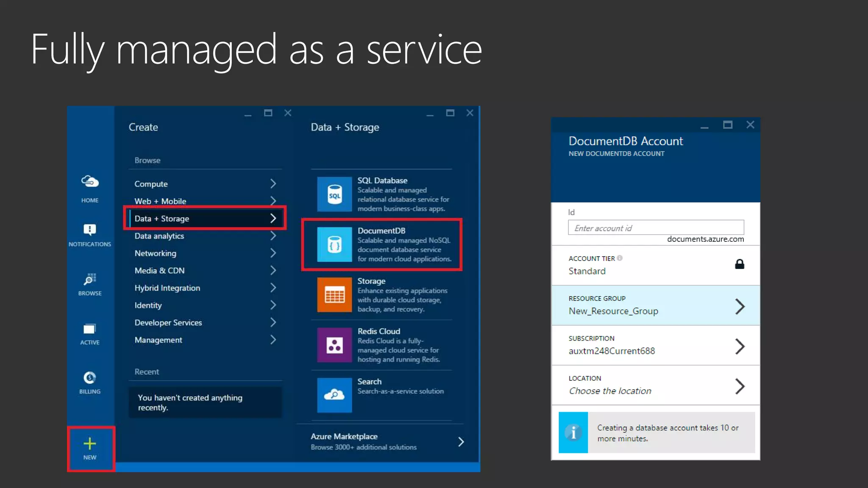Expand the Compute category chevron
This screenshot has height=488, width=868.
click(273, 184)
